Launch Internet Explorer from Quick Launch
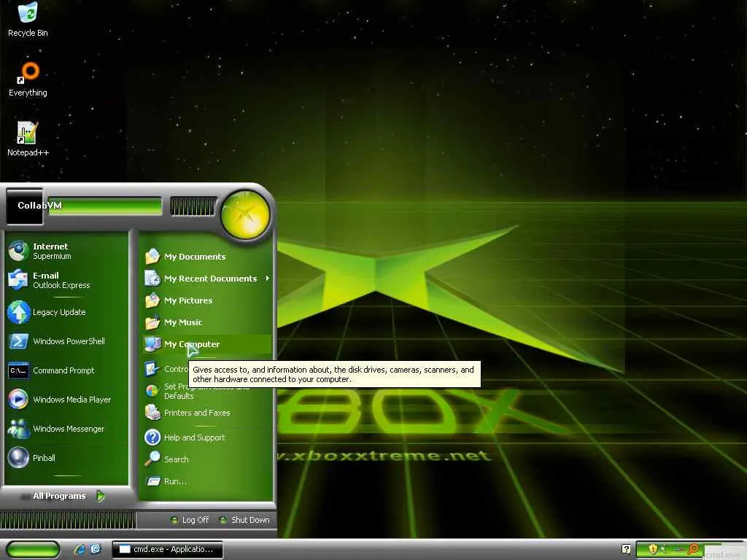The height and width of the screenshot is (560, 747). tap(80, 550)
